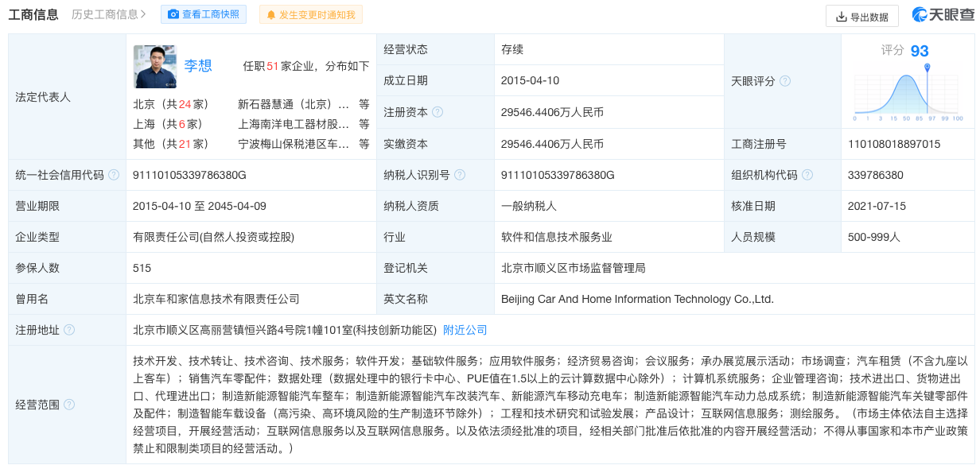Click 核准日期 value 2021-07-15

[877, 206]
